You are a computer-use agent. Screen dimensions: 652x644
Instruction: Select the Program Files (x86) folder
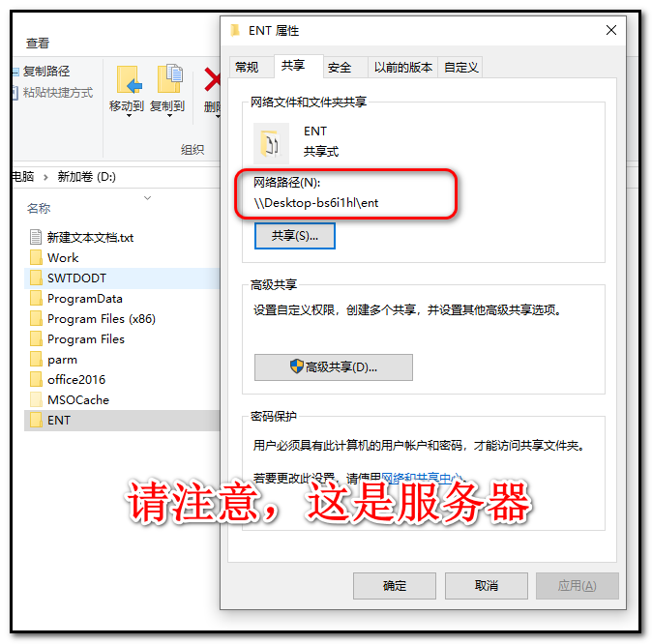coord(101,319)
